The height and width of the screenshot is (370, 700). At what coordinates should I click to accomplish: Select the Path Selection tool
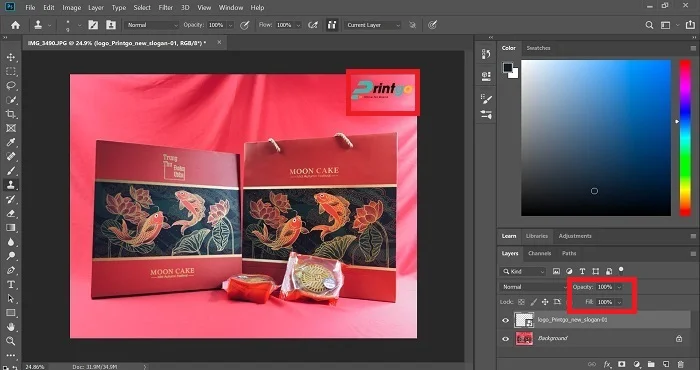click(11, 299)
